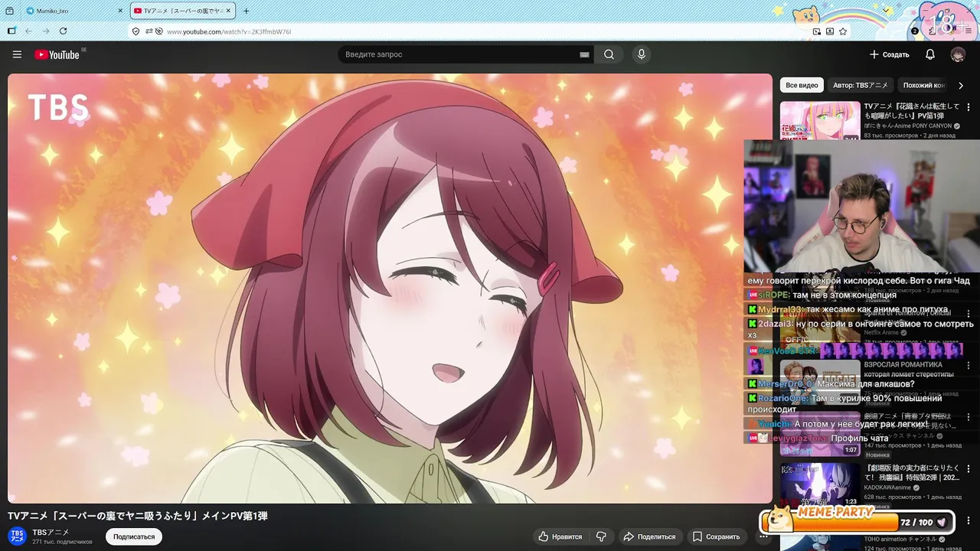Viewport: 980px width, 551px height.
Task: Open the list-all-tabs chevron
Action: coord(887,11)
